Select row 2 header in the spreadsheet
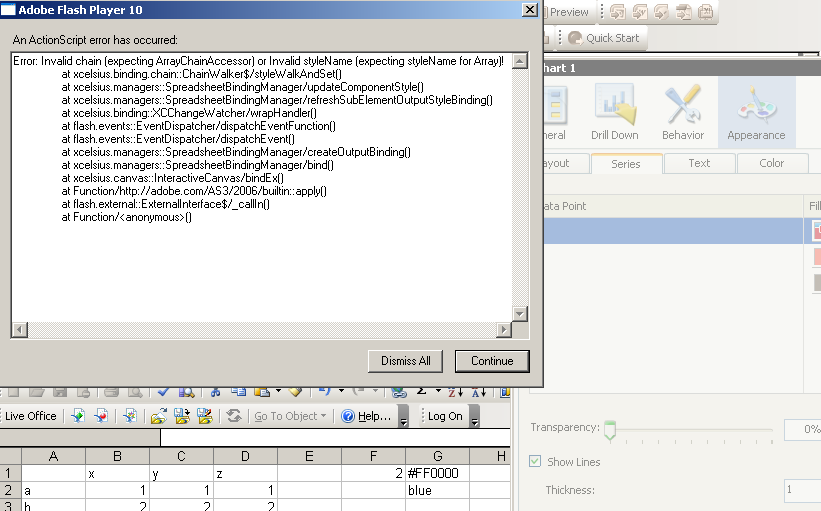821x511 pixels. click(x=10, y=490)
